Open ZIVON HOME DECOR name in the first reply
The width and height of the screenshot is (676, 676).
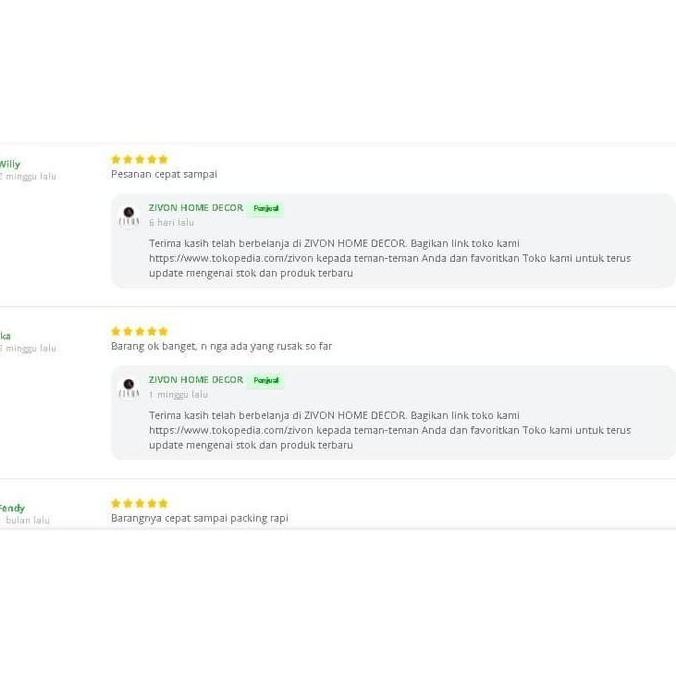(196, 208)
